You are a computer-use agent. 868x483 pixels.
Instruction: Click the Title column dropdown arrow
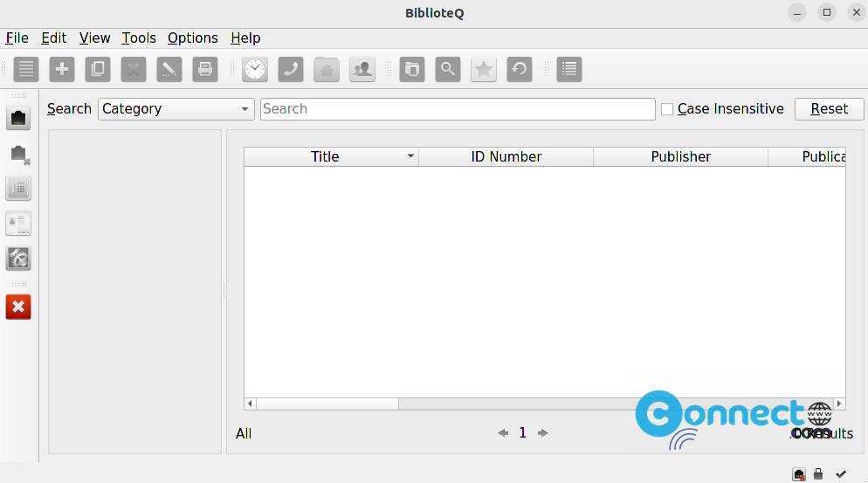(410, 156)
